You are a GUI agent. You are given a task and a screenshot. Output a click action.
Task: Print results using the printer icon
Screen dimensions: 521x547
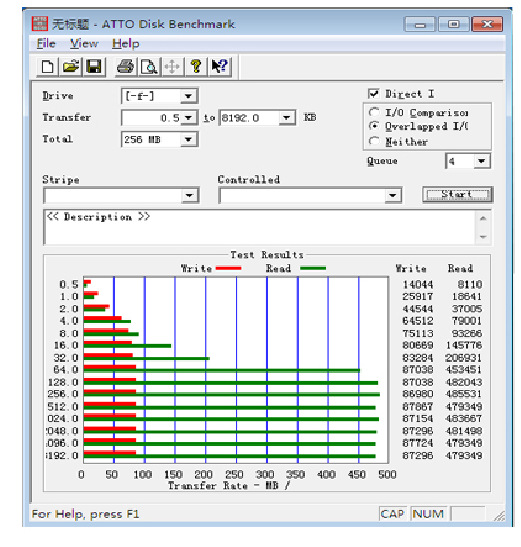click(x=125, y=66)
